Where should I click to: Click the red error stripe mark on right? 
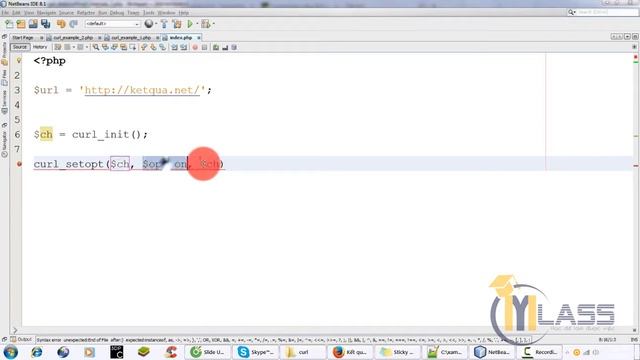pyautogui.click(x=636, y=166)
